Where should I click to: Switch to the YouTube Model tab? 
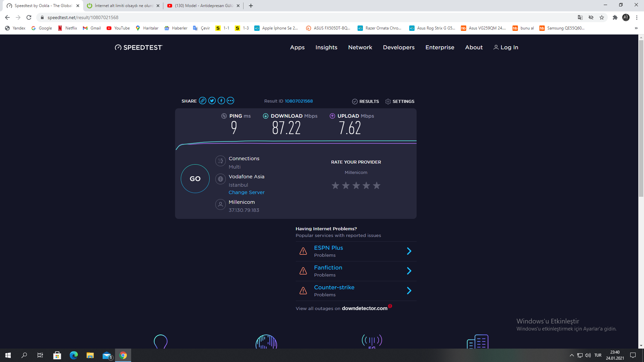[x=203, y=6]
